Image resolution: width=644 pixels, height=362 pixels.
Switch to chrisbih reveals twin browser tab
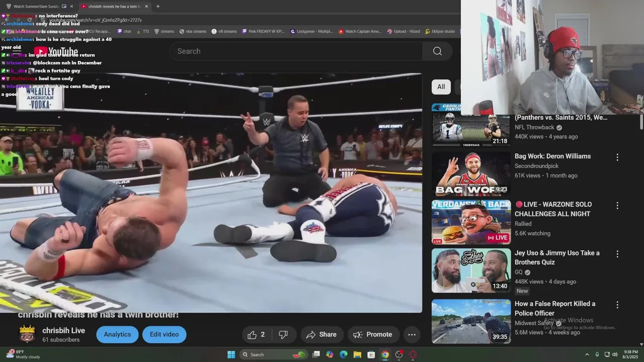coord(115,6)
